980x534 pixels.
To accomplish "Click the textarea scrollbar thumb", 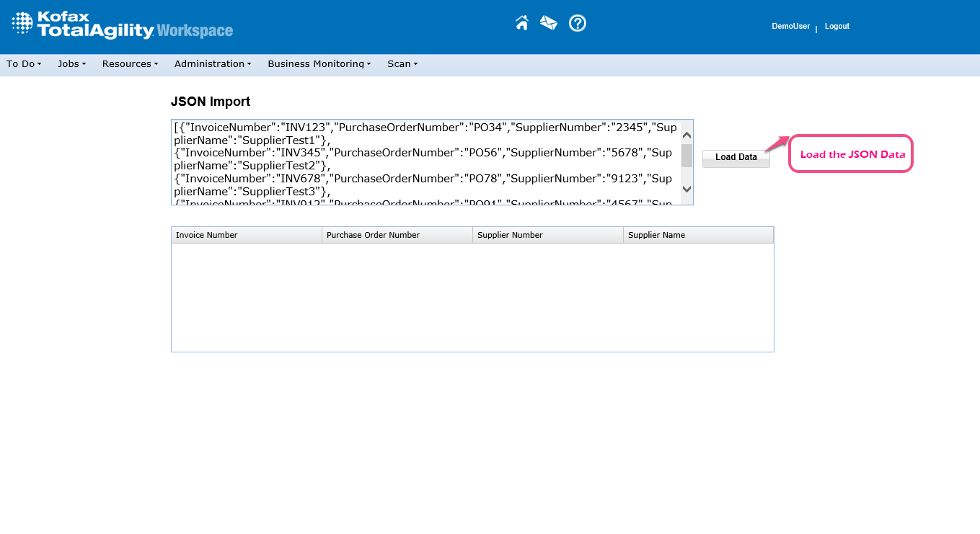I will point(687,156).
